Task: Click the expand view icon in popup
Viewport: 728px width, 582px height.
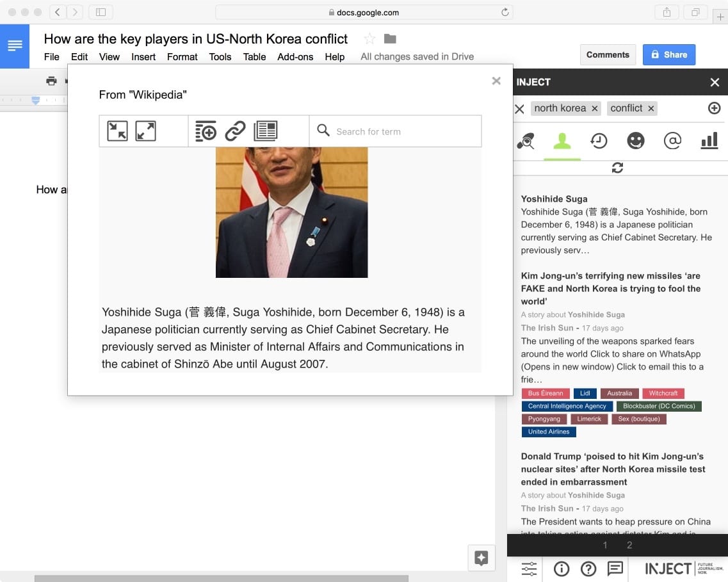Action: (x=145, y=131)
